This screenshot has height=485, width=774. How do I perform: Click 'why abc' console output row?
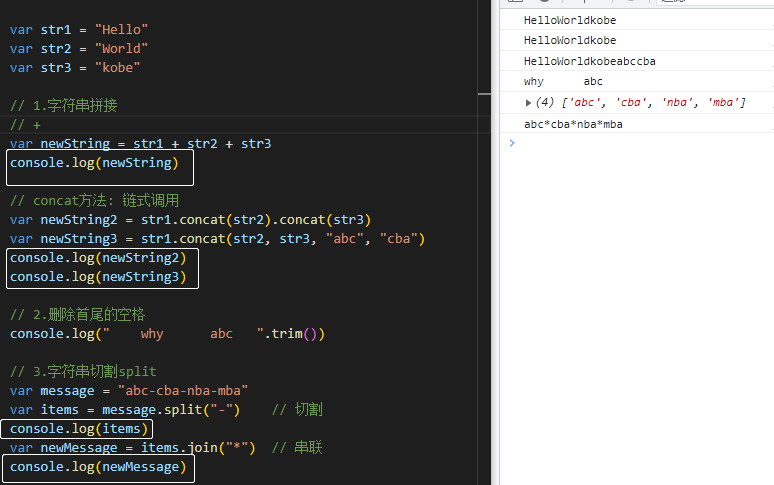(x=637, y=81)
